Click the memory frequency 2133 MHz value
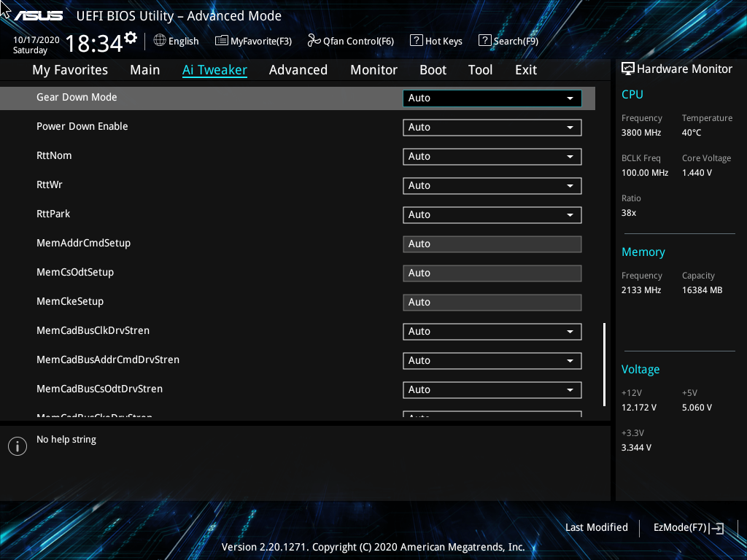Image resolution: width=747 pixels, height=560 pixels. tap(641, 290)
